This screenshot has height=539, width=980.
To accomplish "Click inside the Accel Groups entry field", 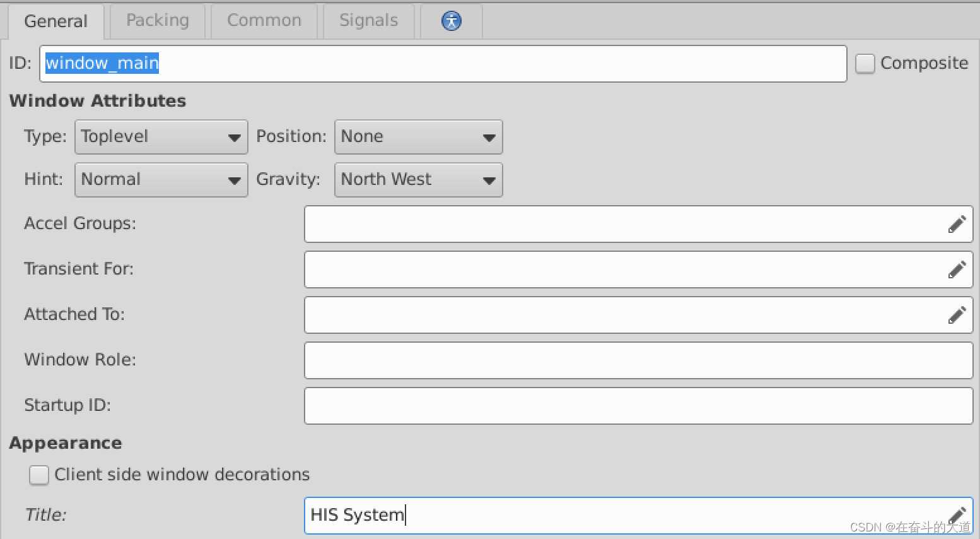I will click(x=624, y=224).
